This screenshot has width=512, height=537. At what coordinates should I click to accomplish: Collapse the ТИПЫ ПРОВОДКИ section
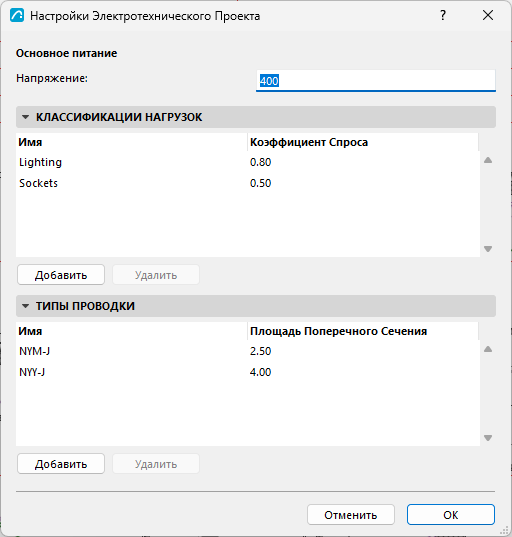pos(25,306)
